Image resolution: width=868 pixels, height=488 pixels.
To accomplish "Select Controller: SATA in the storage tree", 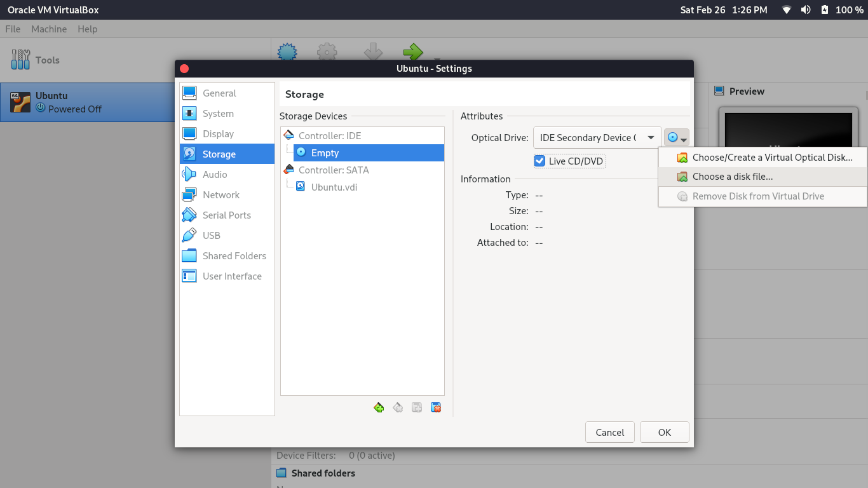I will pos(333,170).
